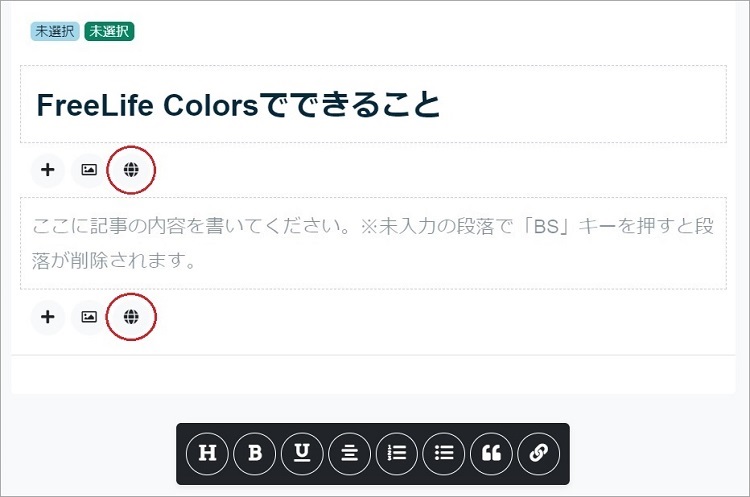This screenshot has width=750, height=497.
Task: Apply heading style with the H button
Action: click(x=208, y=453)
